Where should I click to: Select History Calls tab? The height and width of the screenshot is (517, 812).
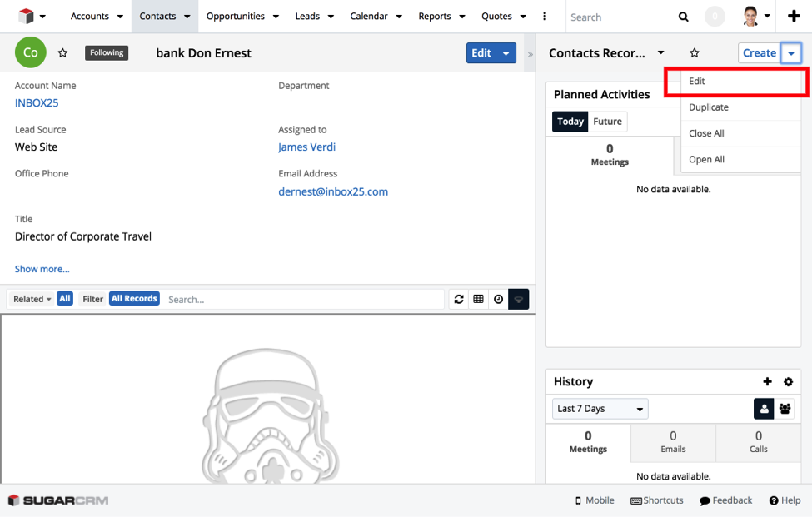point(758,442)
